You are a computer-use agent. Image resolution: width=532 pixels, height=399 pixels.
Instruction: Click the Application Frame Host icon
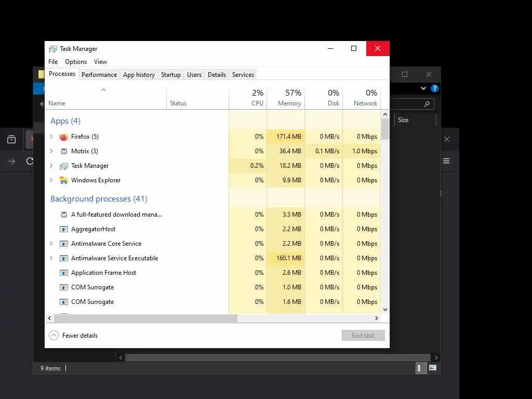click(x=63, y=273)
